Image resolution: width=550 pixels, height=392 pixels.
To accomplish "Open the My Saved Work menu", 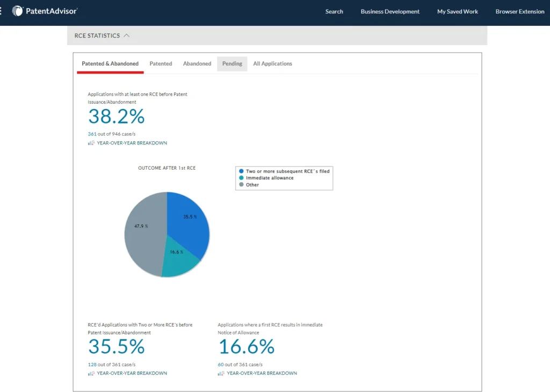I will coord(457,11).
